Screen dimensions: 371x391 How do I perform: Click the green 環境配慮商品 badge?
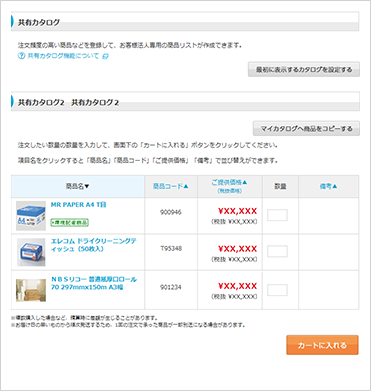click(70, 222)
